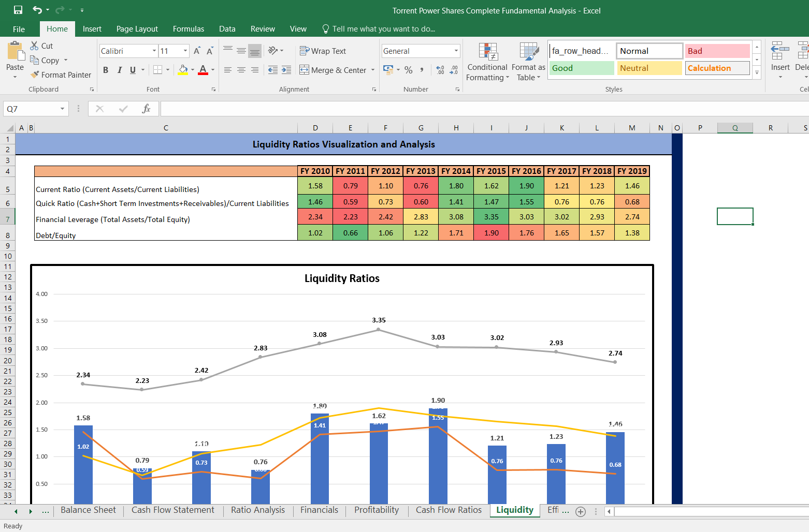Screen dimensions: 809x532
Task: Click the Paste clipboard icon
Action: [15, 52]
